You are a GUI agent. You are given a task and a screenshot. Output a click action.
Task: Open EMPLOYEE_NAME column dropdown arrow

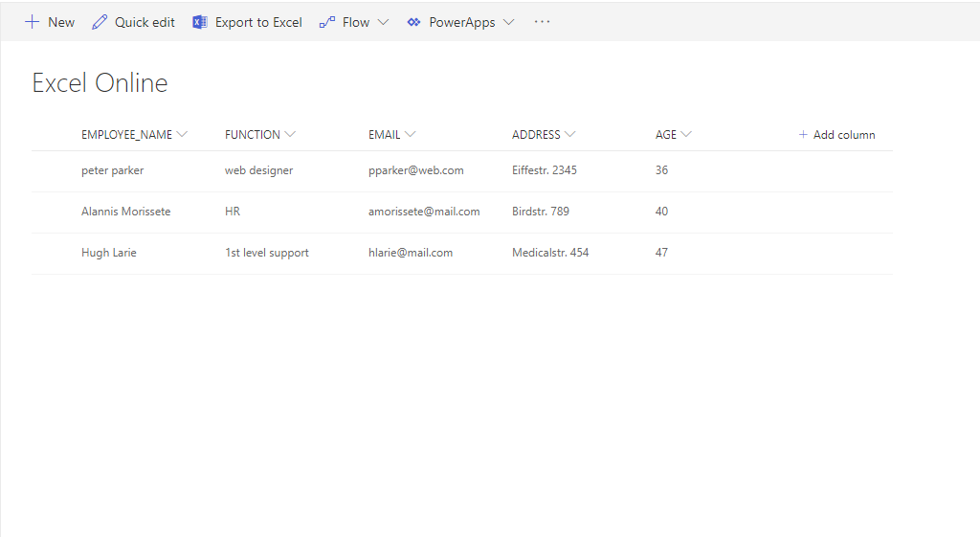click(x=182, y=135)
